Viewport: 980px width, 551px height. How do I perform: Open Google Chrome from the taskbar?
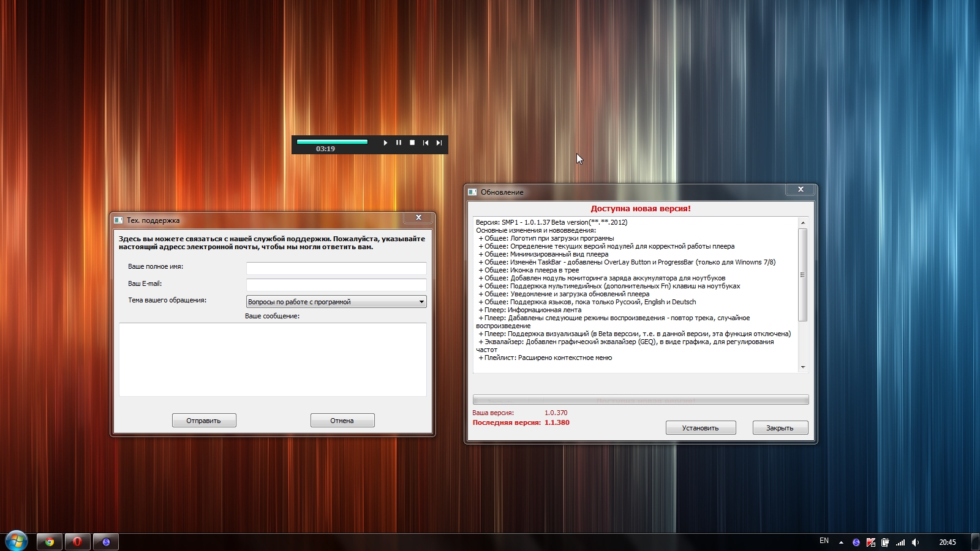[50, 542]
